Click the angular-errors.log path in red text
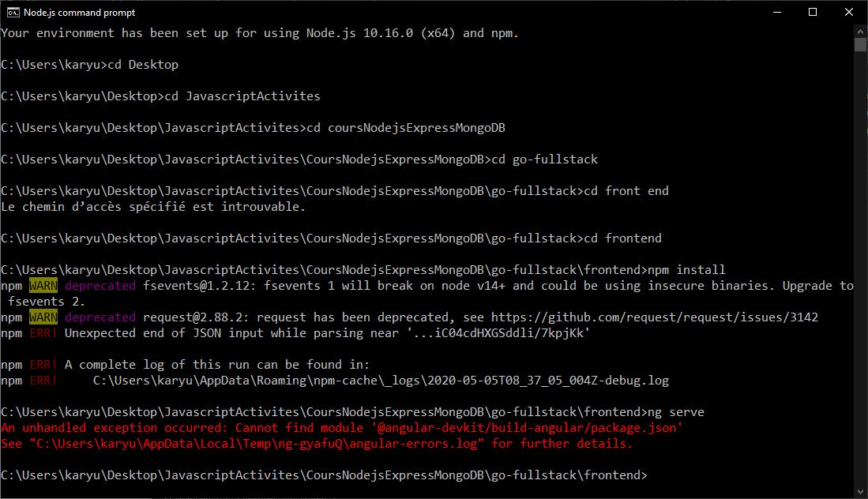The image size is (868, 499). pyautogui.click(x=257, y=444)
